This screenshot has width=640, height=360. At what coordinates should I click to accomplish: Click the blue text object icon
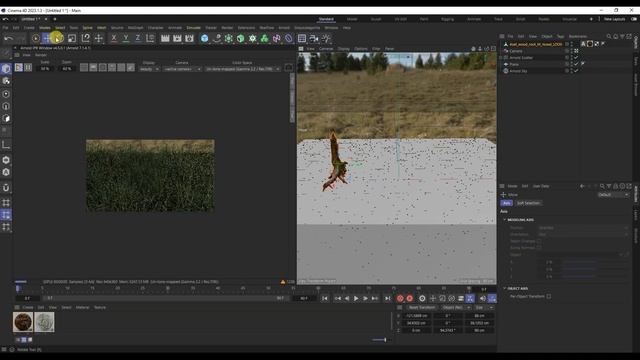(204, 38)
